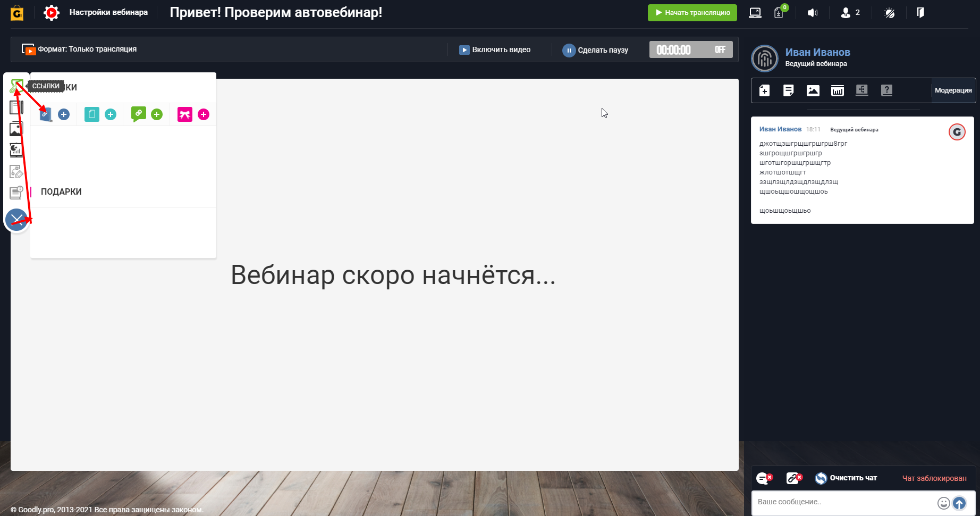The width and height of the screenshot is (980, 516).
Task: Click the blue book link icon
Action: coord(46,114)
